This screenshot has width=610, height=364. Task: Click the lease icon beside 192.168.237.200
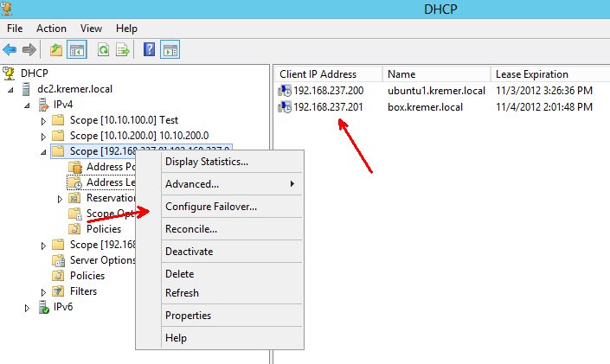[x=285, y=91]
